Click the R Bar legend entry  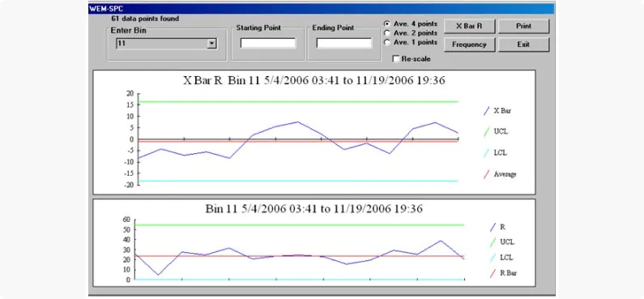pyautogui.click(x=503, y=274)
